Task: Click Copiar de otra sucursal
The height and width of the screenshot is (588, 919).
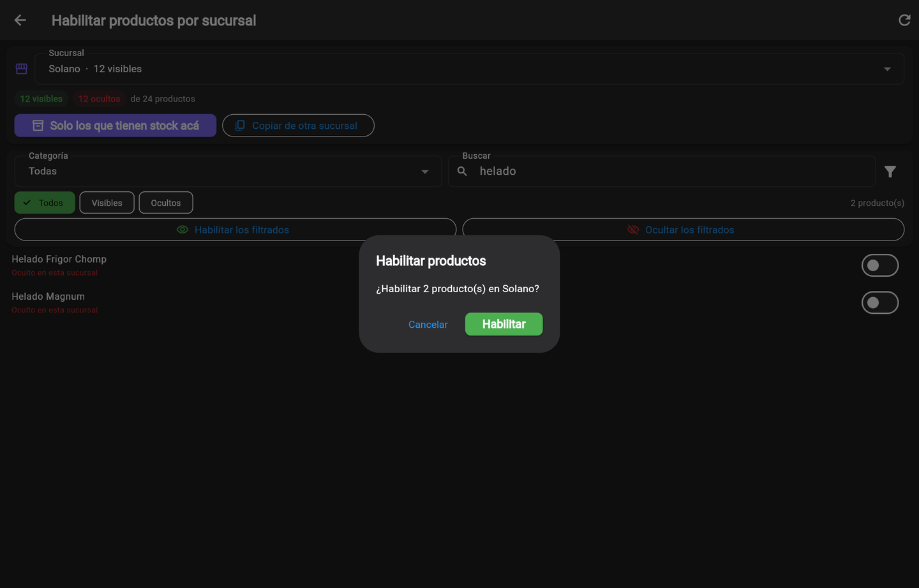Action: point(298,126)
